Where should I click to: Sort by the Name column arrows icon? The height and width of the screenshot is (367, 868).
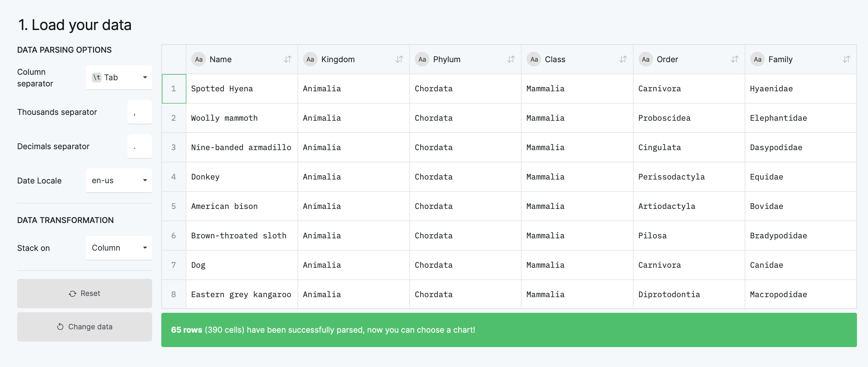(287, 59)
